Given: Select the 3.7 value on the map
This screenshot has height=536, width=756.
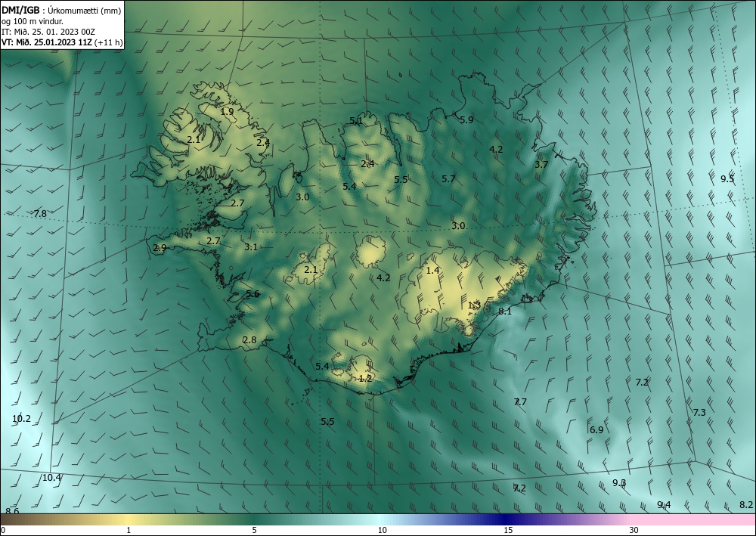Looking at the screenshot, I should pyautogui.click(x=541, y=164).
